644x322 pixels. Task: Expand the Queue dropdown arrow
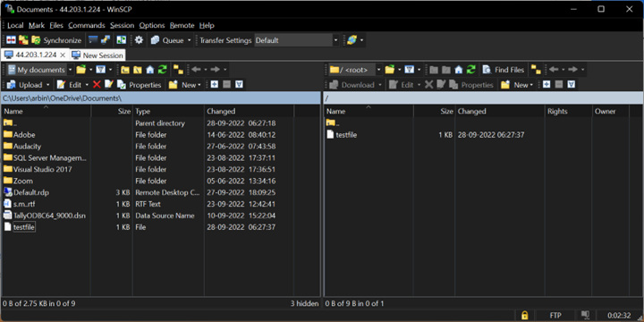[x=190, y=40]
